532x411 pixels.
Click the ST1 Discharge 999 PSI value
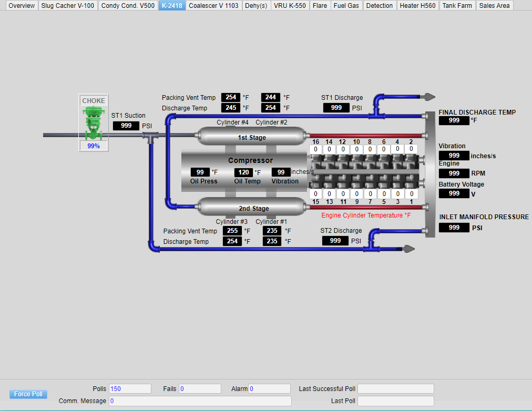(x=336, y=108)
